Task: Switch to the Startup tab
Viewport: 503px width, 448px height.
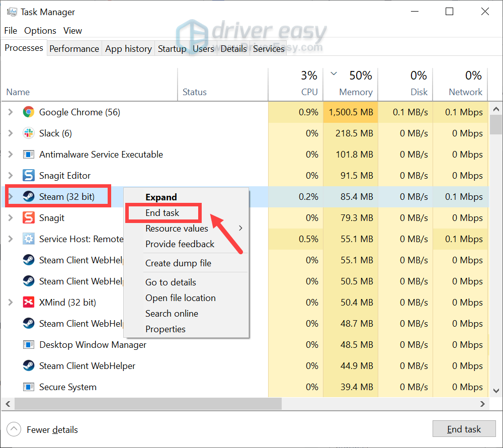Action: click(172, 48)
